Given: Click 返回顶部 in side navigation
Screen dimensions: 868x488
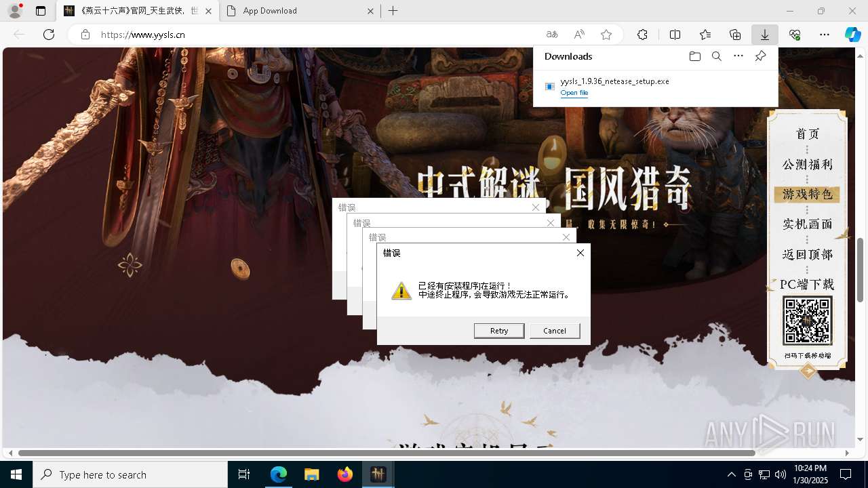Looking at the screenshot, I should tap(807, 255).
